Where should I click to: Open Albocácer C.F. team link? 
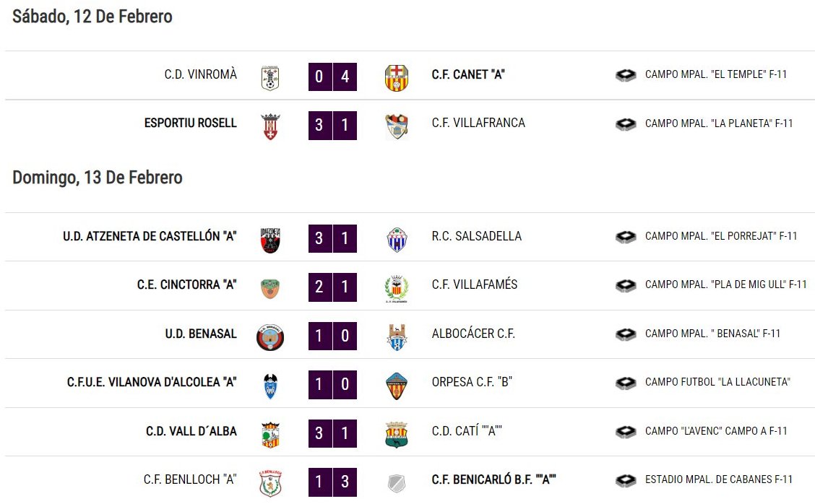click(x=473, y=334)
